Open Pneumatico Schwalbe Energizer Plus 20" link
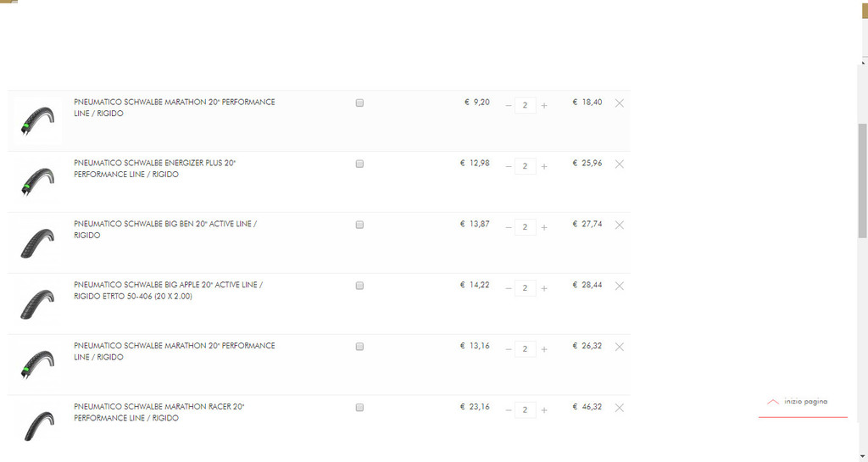Image resolution: width=868 pixels, height=462 pixels. tap(155, 168)
